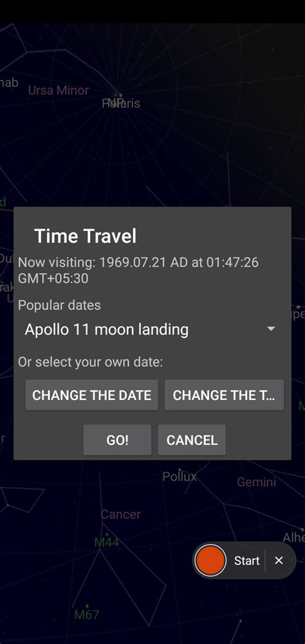Tap the Gemini constellation label
The image size is (305, 644).
tap(257, 482)
